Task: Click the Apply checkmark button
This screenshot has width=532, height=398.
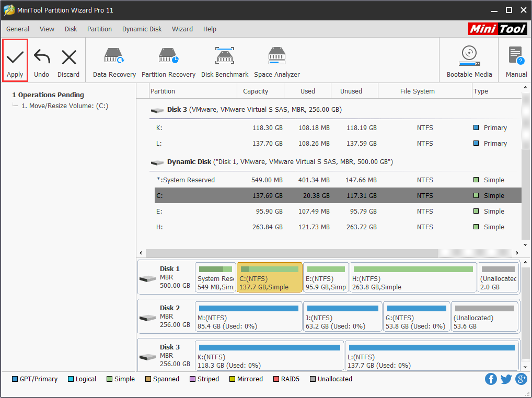Action: click(x=15, y=61)
